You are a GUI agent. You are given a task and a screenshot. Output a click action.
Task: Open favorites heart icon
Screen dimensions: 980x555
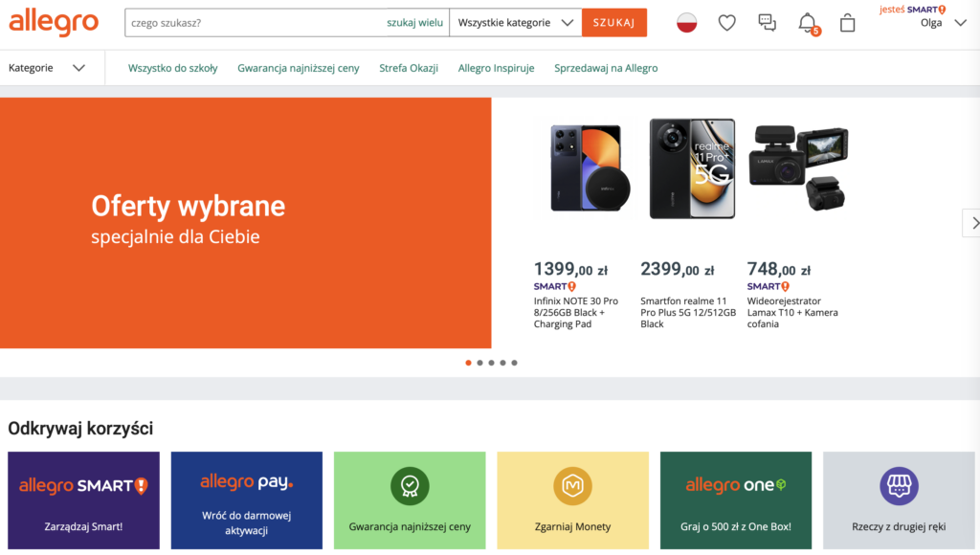[x=727, y=23]
